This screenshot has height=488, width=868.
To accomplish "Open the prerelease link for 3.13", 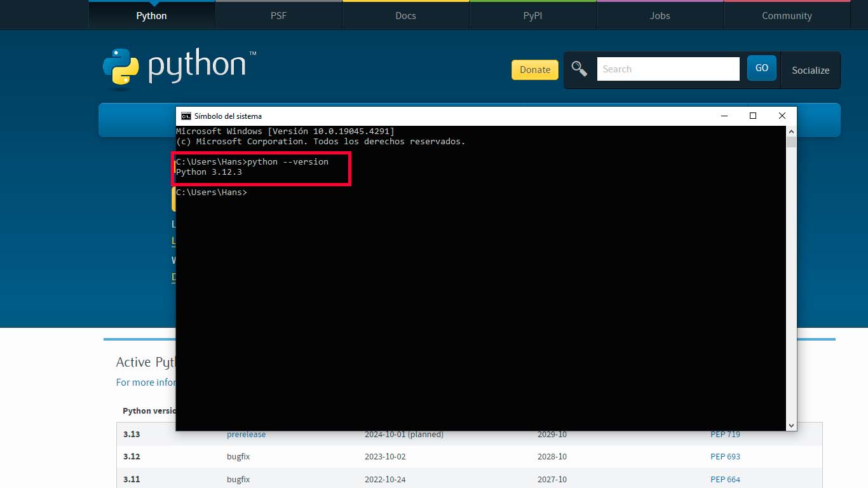I will click(x=247, y=435).
